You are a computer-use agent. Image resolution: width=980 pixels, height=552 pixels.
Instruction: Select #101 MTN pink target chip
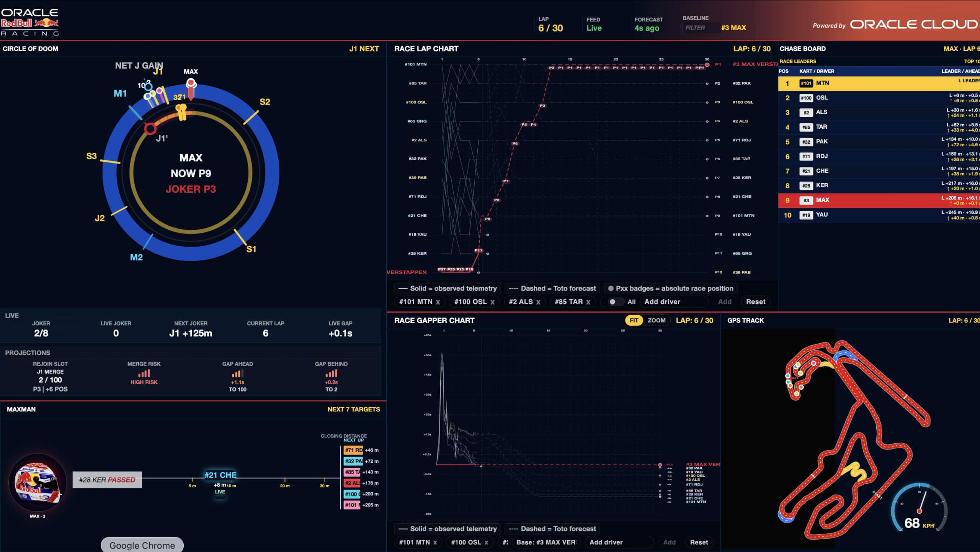coord(352,505)
